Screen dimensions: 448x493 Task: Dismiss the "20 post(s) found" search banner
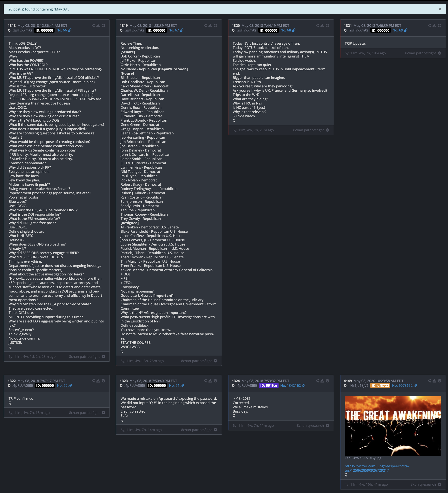click(x=440, y=9)
